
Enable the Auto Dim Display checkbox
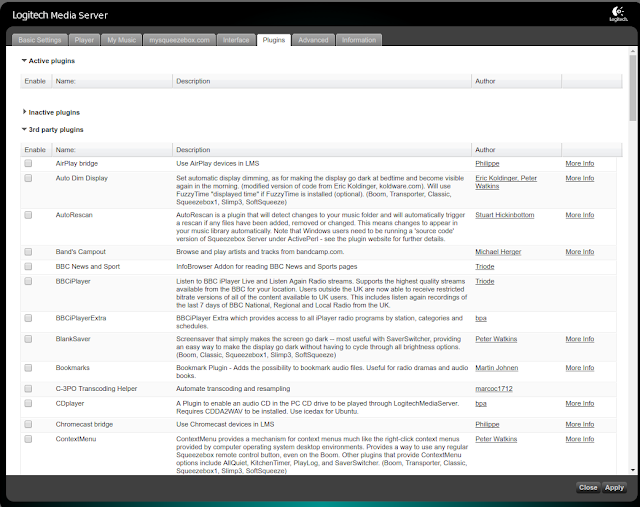coord(28,178)
